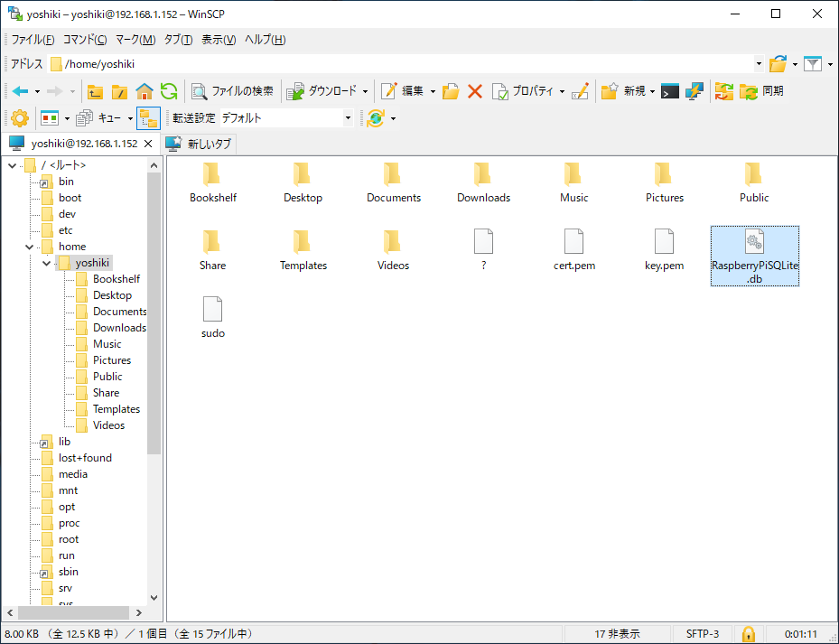The height and width of the screenshot is (644, 839).
Task: Open Properties (プロパティ) button
Action: pos(522,91)
